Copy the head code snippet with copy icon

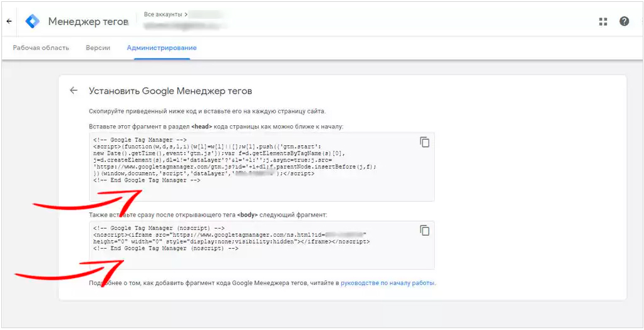[424, 142]
